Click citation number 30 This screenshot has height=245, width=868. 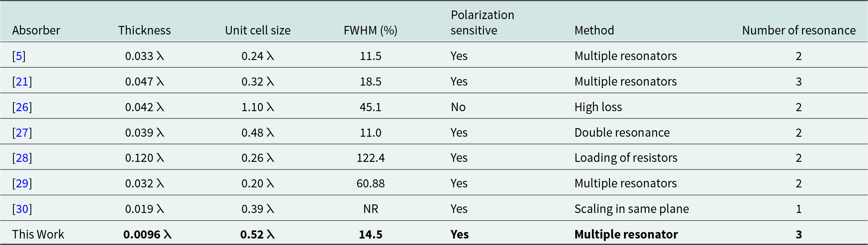click(x=22, y=209)
